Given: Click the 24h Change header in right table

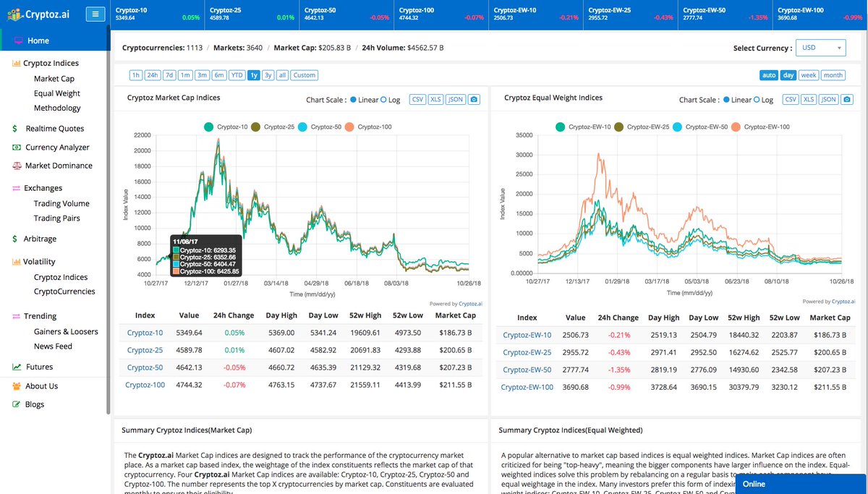Looking at the screenshot, I should click(618, 318).
